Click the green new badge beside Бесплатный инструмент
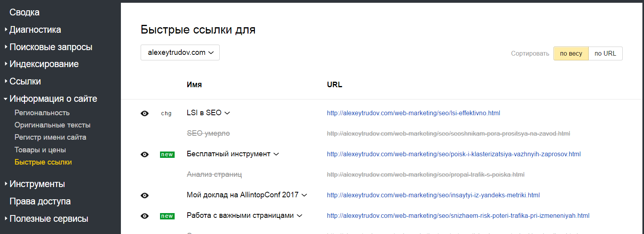644x234 pixels. click(167, 155)
